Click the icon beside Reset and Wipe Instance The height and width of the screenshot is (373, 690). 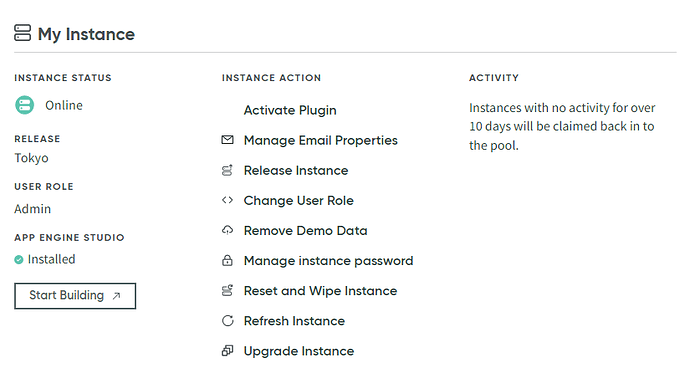[227, 290]
